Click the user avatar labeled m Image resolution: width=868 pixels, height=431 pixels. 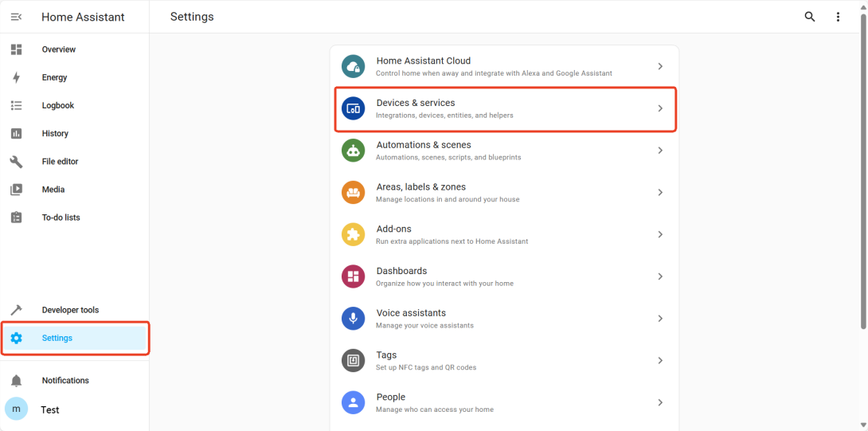[16, 409]
